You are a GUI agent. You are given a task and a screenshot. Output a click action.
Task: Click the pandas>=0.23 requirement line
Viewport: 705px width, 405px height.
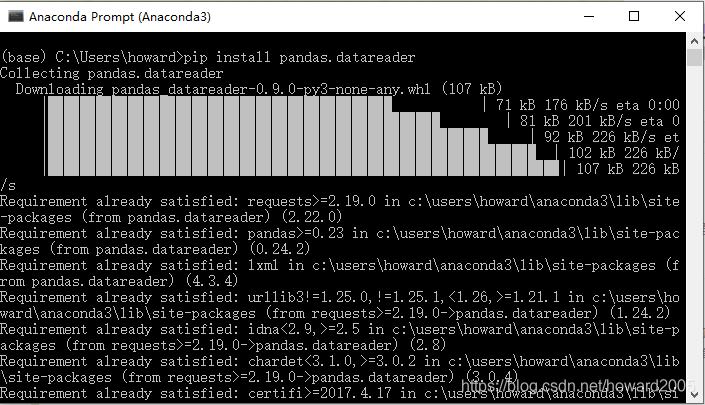point(339,241)
